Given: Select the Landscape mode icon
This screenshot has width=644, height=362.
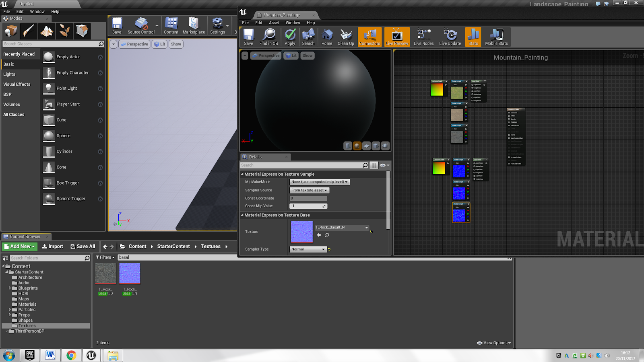Looking at the screenshot, I should [x=47, y=31].
